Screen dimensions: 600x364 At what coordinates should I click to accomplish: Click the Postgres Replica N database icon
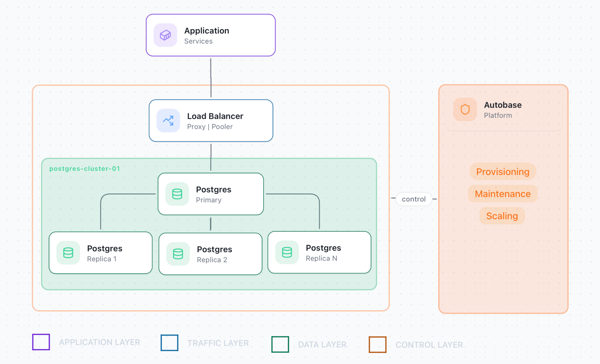pyautogui.click(x=287, y=252)
